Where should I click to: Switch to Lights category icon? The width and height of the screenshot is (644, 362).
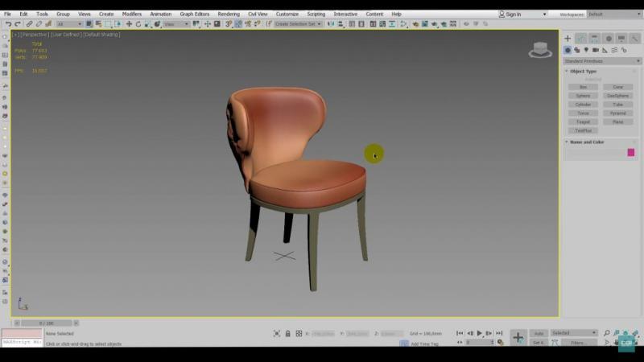pos(586,50)
